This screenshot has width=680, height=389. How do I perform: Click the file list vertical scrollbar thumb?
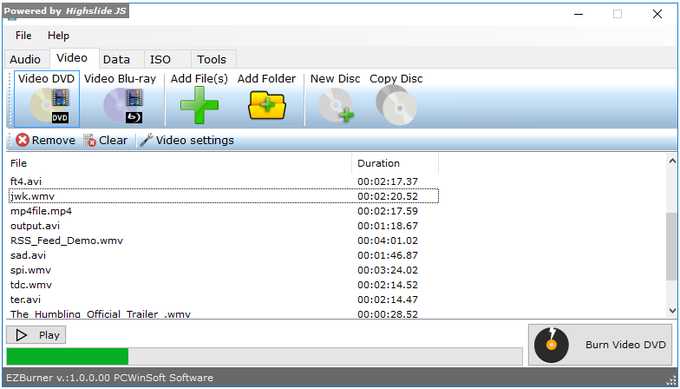click(x=672, y=246)
